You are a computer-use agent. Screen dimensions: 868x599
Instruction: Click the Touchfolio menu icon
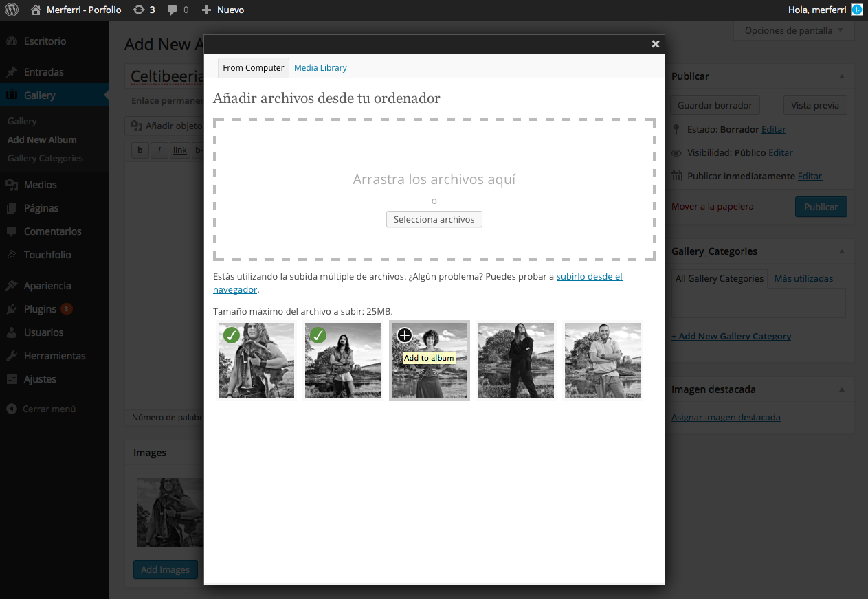pos(12,255)
